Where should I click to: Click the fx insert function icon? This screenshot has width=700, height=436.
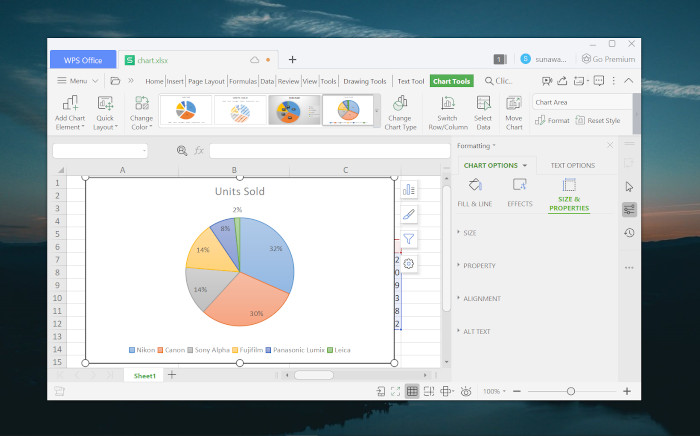(x=199, y=151)
